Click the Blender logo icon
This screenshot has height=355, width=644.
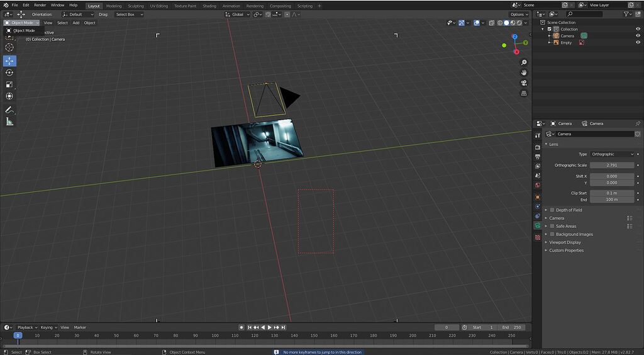click(x=5, y=5)
